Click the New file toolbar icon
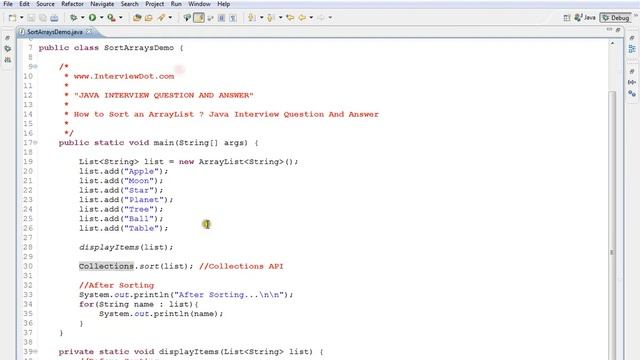This screenshot has width=640, height=360. tap(13, 18)
